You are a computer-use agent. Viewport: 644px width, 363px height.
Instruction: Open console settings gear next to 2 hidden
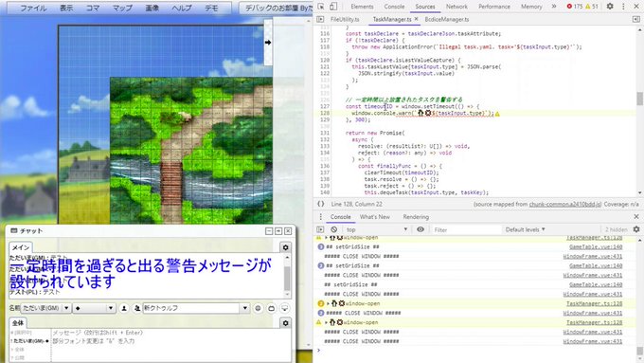click(x=636, y=229)
